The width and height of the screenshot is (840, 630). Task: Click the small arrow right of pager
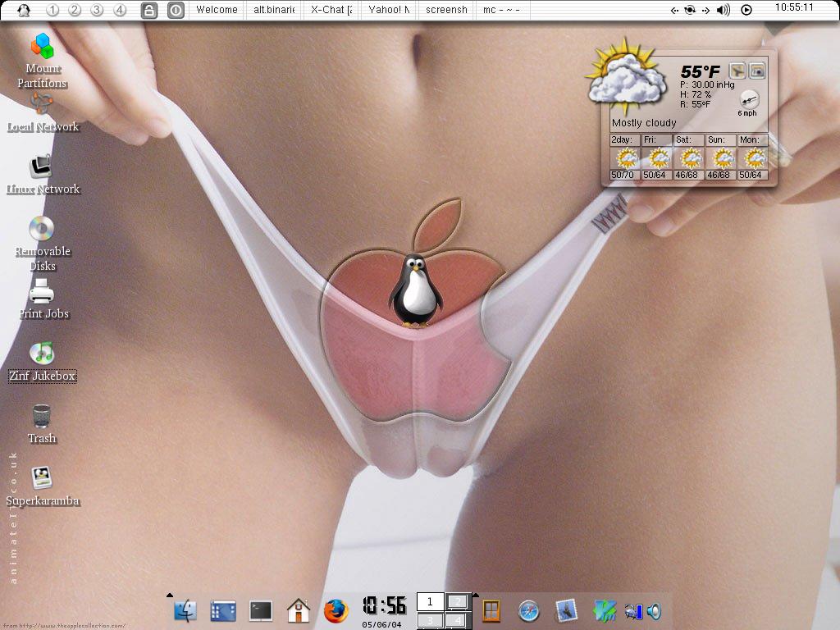[x=475, y=595]
